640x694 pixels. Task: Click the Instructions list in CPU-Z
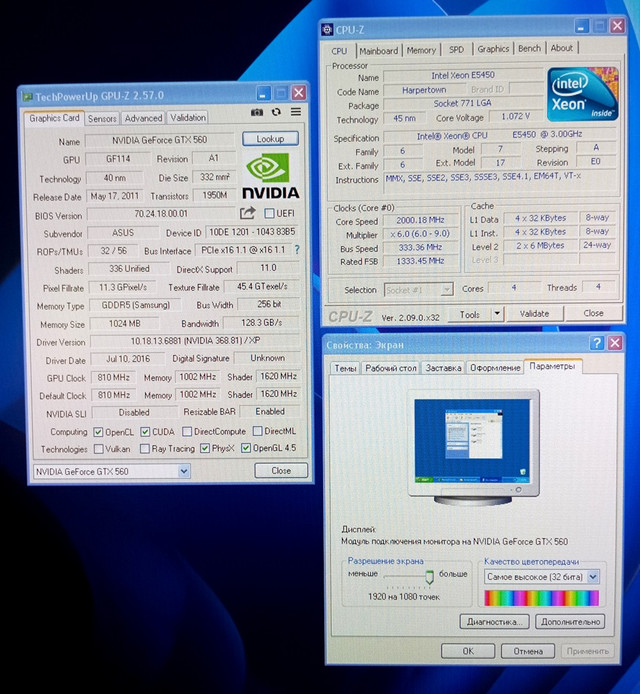click(500, 182)
